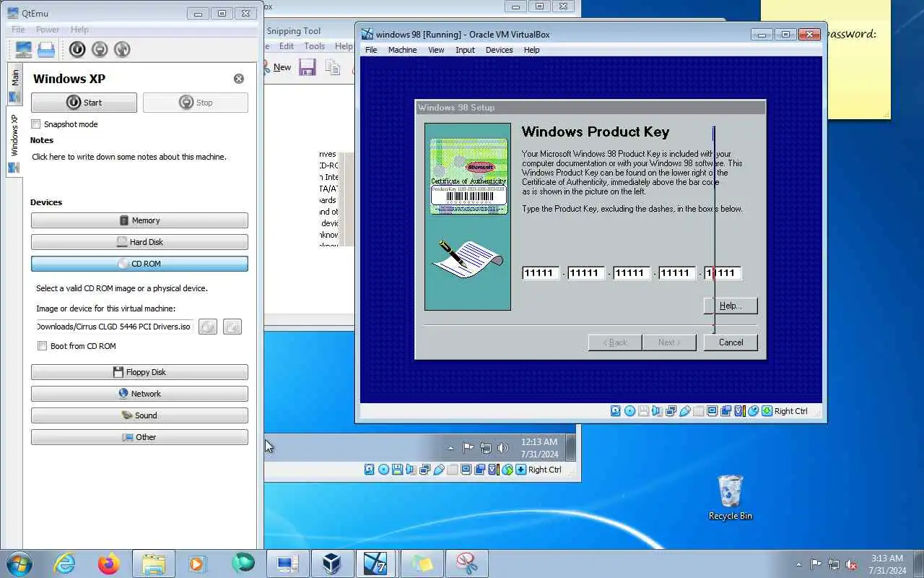Viewport: 924px width, 578px height.
Task: Click action center flag in background VM guest tray
Action: [x=468, y=448]
